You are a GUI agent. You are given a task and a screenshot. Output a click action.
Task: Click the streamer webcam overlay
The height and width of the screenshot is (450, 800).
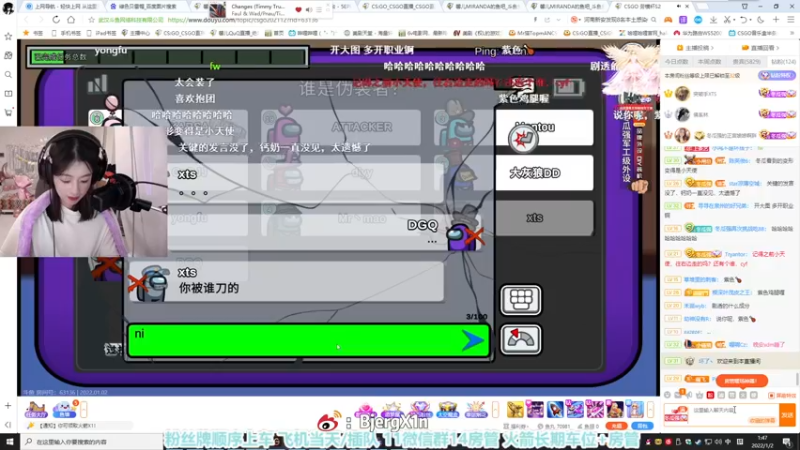pyautogui.click(x=84, y=191)
